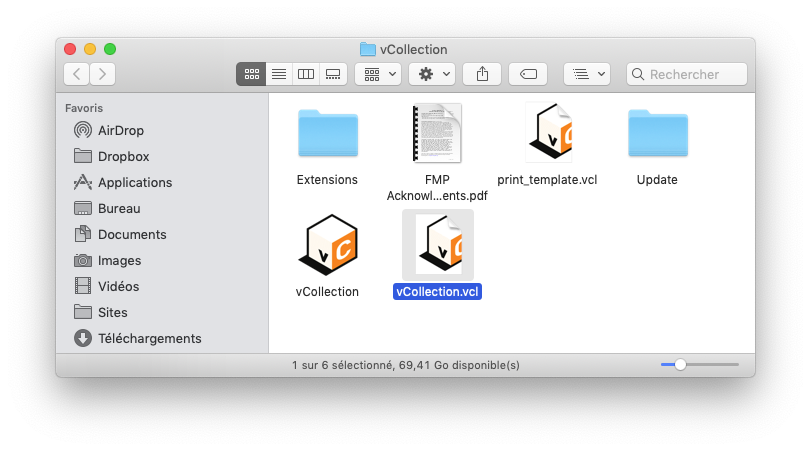This screenshot has height=451, width=811.
Task: Minimize the window with yellow button
Action: (x=90, y=49)
